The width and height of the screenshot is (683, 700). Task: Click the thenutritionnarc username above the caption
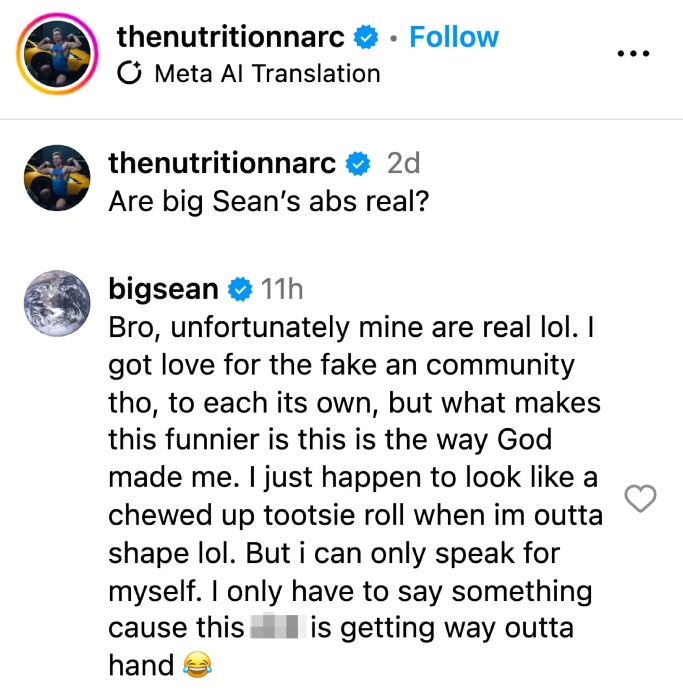coord(221,163)
